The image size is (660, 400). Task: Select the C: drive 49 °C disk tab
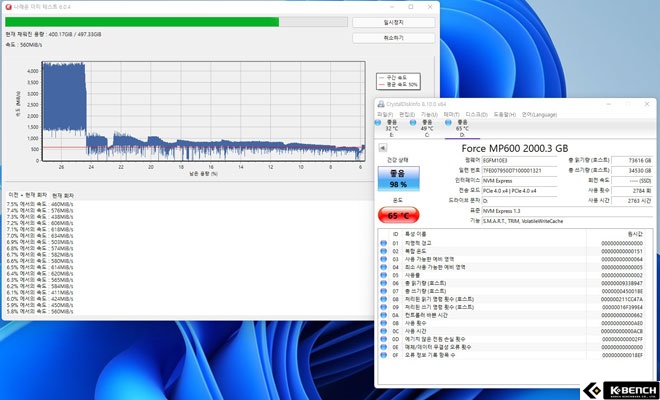click(x=426, y=128)
